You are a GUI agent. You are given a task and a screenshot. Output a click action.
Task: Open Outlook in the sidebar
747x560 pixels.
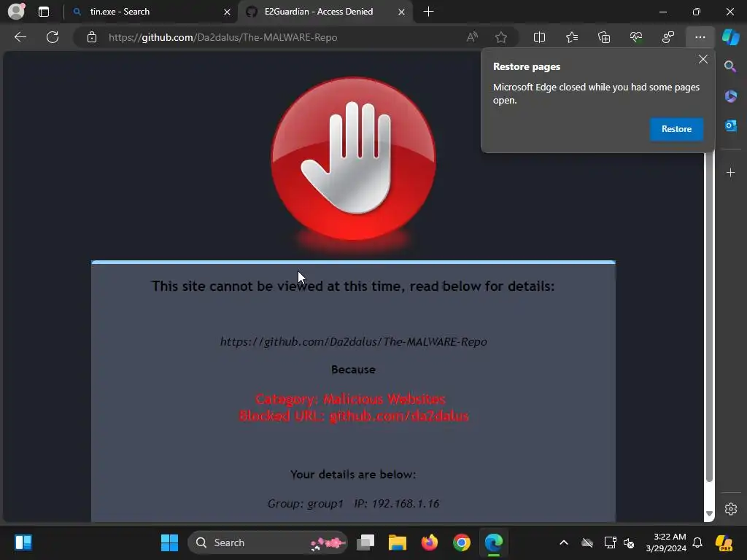[730, 125]
